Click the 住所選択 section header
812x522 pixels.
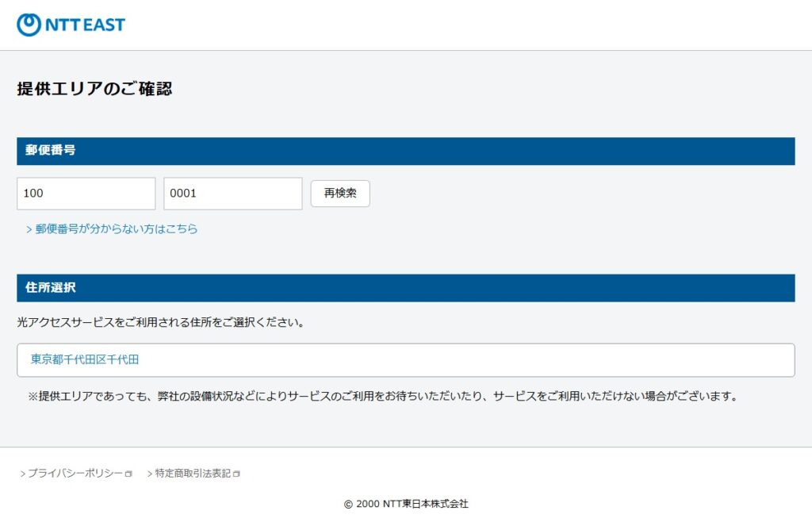405,288
